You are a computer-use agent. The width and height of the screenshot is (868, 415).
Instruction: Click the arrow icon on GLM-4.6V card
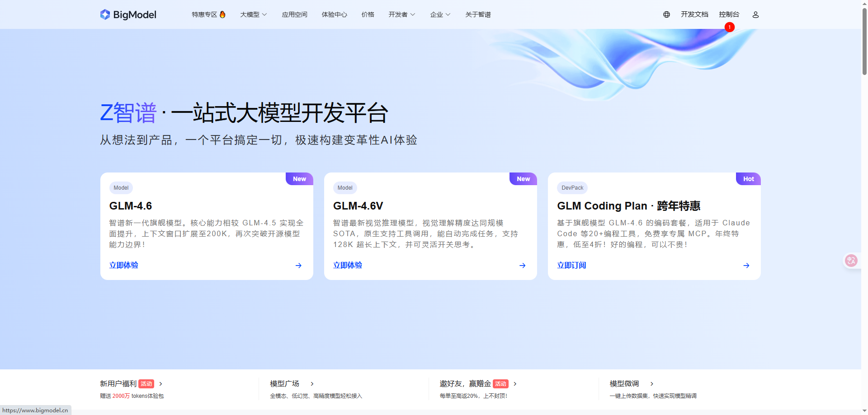pyautogui.click(x=522, y=266)
